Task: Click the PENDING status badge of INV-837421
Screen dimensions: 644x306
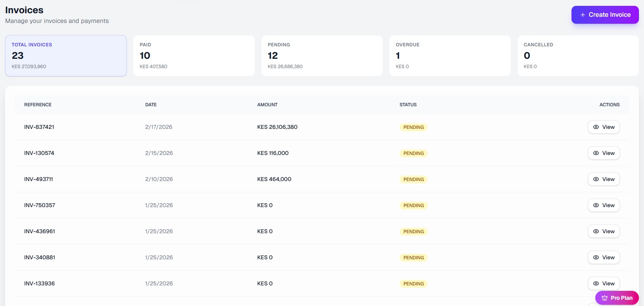Action: pos(413,127)
